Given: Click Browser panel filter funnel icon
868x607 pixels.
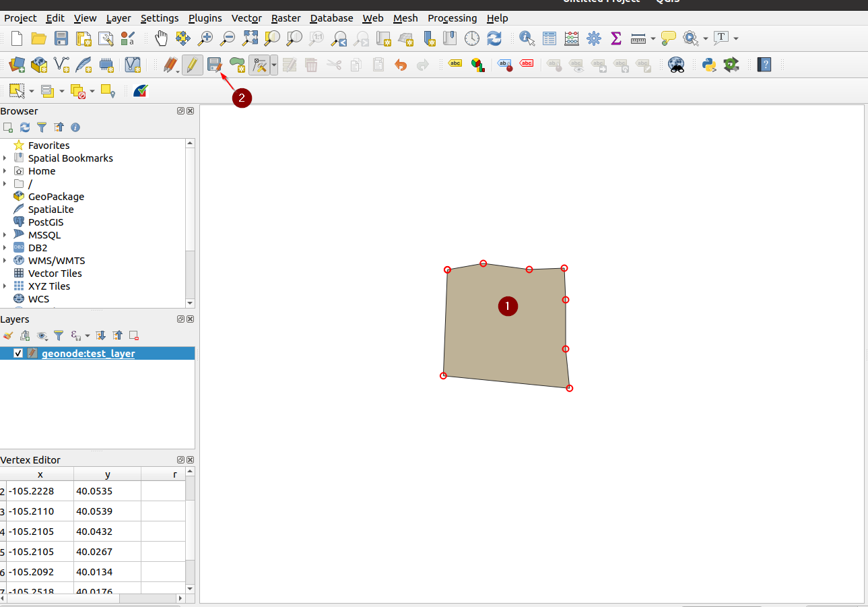Looking at the screenshot, I should tap(42, 127).
